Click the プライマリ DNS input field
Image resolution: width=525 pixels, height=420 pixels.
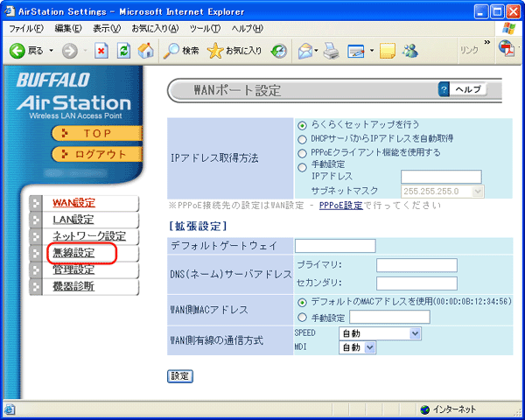pyautogui.click(x=416, y=265)
